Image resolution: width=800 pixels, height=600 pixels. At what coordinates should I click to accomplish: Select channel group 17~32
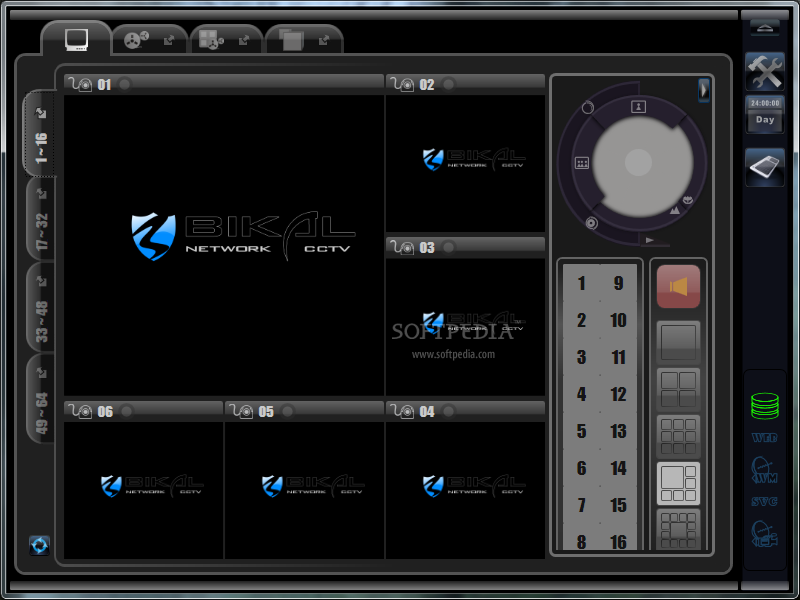coord(41,219)
